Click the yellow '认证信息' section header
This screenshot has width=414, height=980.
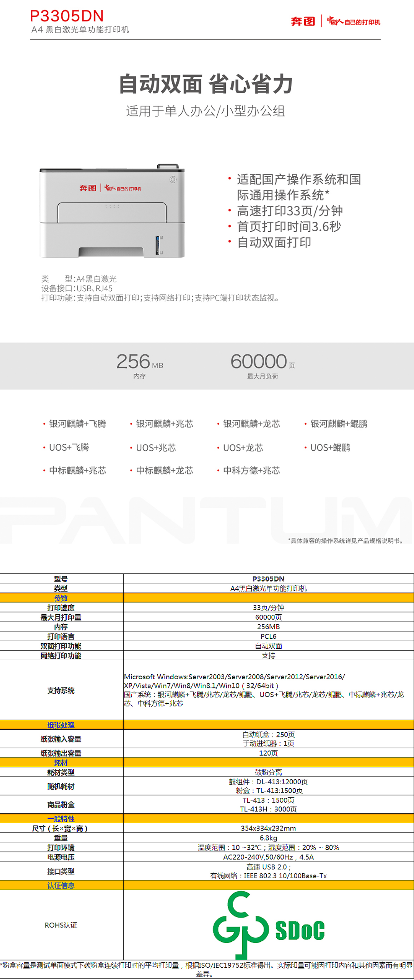pyautogui.click(x=61, y=885)
